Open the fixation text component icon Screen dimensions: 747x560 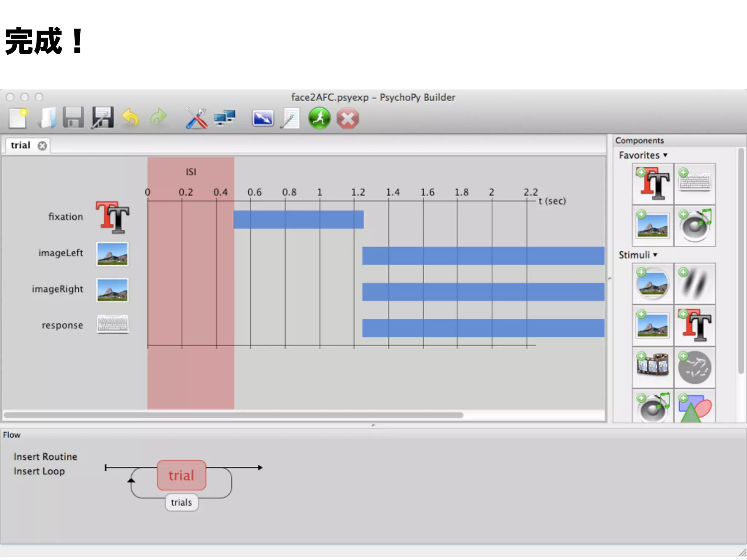112,217
